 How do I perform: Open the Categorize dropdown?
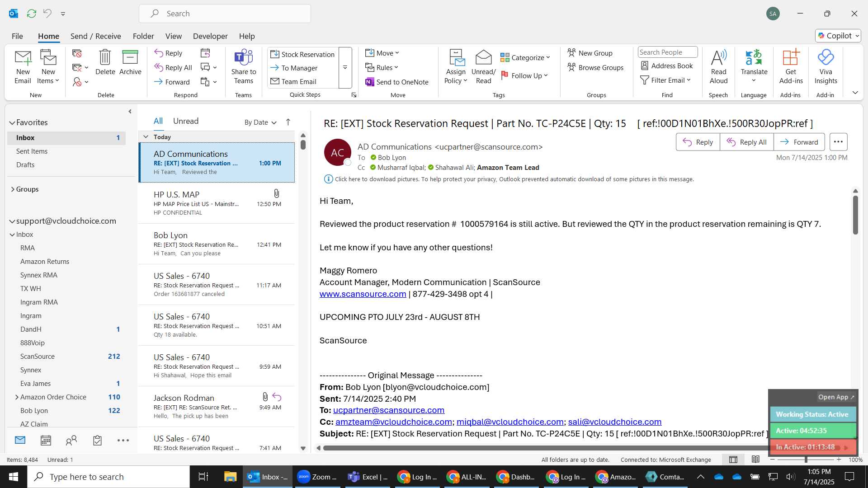pos(525,57)
